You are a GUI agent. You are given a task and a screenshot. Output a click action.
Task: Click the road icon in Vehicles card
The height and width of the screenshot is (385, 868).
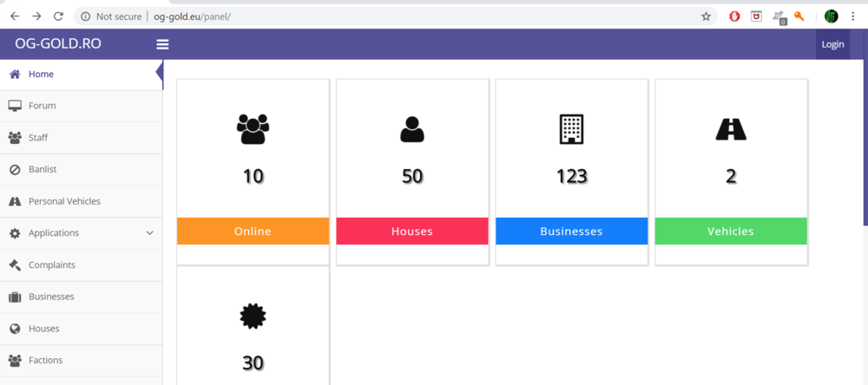(731, 130)
